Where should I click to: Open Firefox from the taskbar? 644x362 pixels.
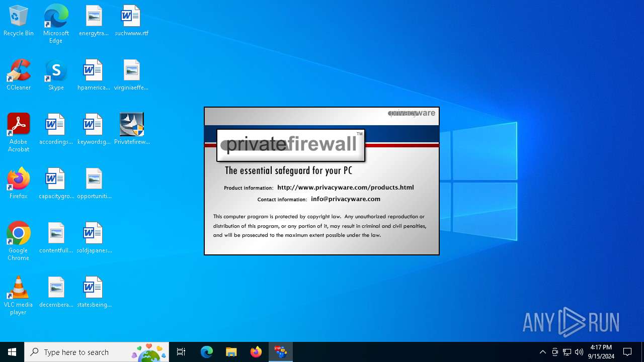pyautogui.click(x=256, y=352)
